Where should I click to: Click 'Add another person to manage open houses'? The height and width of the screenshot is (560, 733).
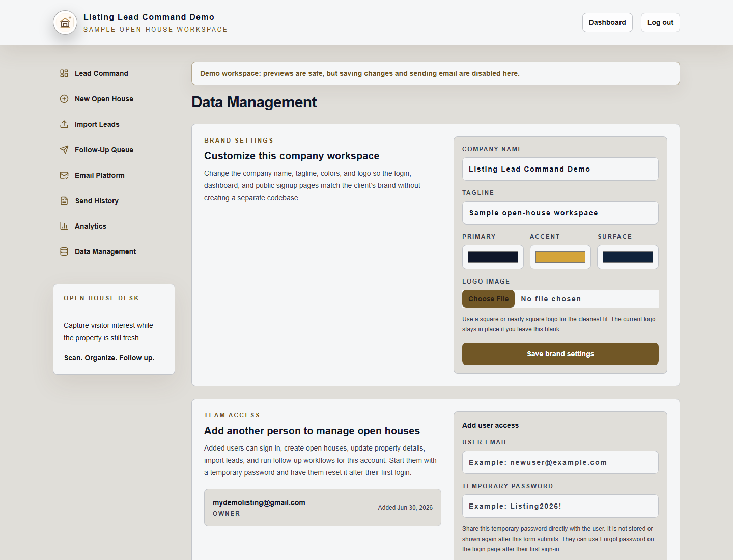pos(312,431)
